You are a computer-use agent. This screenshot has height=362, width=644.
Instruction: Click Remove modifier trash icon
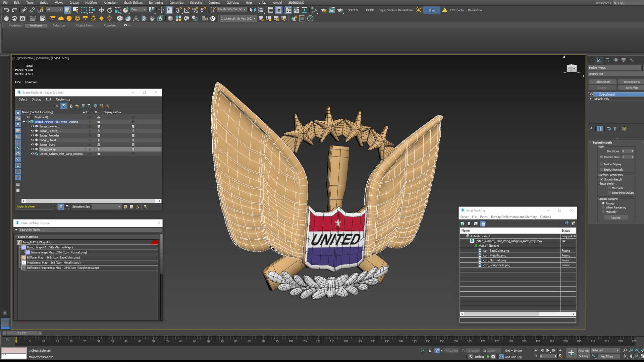[615, 129]
